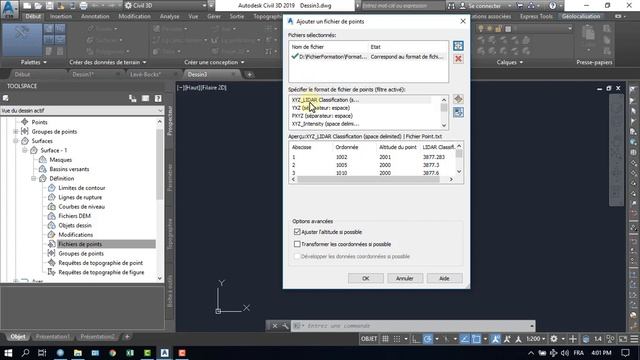Image resolution: width=640 pixels, height=360 pixels.
Task: Open help with the Aide button
Action: pos(444,278)
